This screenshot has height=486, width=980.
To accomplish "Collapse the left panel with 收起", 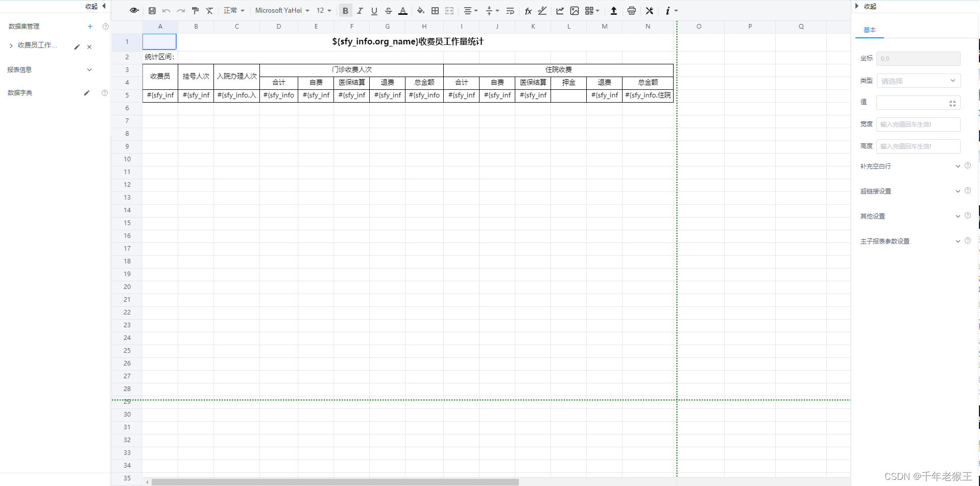I will click(x=95, y=6).
